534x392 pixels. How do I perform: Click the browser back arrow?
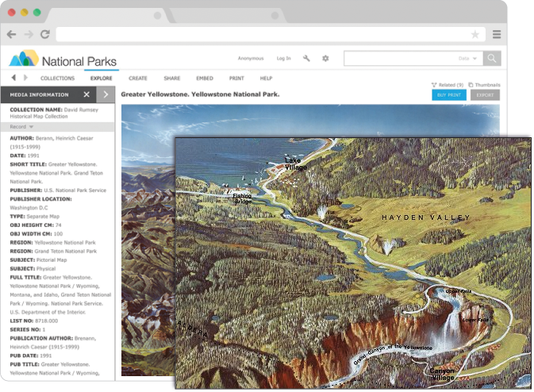[12, 34]
